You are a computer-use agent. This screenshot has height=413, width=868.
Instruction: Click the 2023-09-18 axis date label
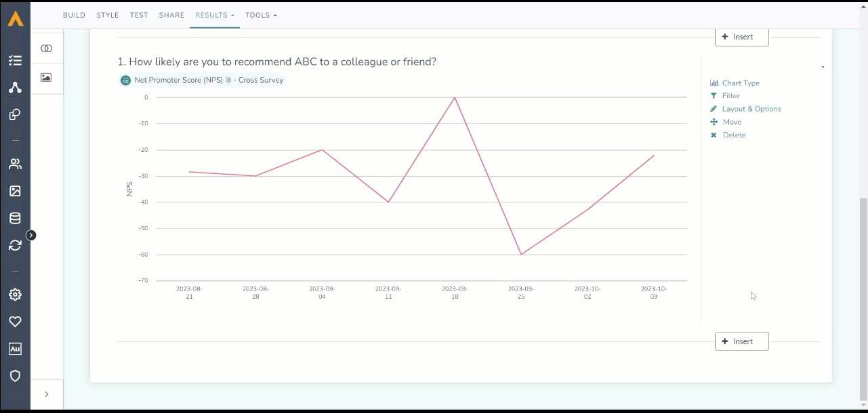click(455, 292)
